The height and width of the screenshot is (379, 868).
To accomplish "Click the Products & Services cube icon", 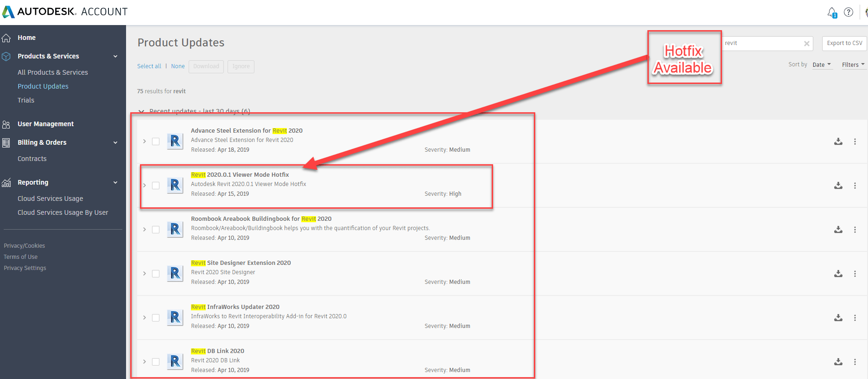I will point(6,56).
